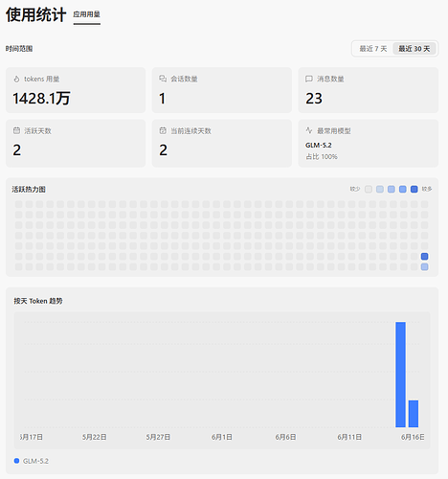Click the darkest blue heatmap legend swatch
The image size is (448, 479).
click(x=414, y=189)
